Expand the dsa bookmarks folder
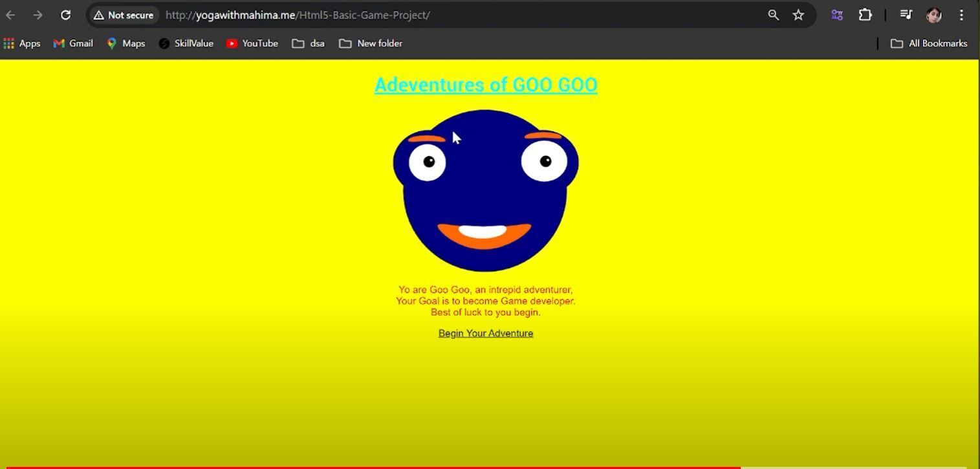 click(308, 43)
